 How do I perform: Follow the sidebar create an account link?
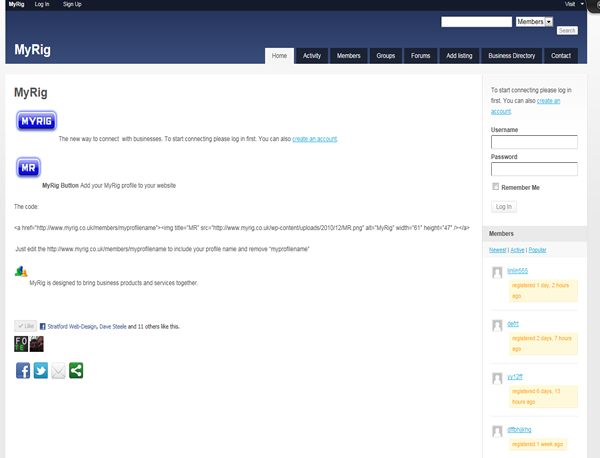pyautogui.click(x=548, y=101)
